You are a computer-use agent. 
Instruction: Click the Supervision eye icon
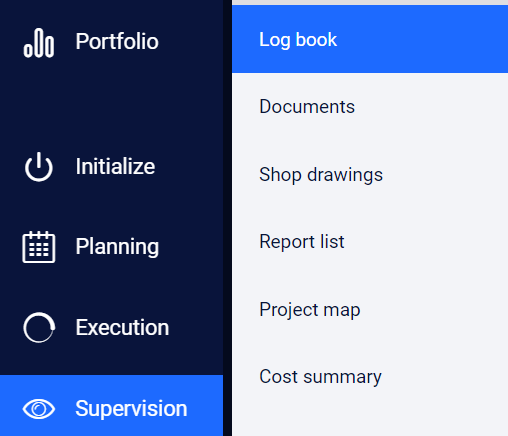[x=39, y=409]
